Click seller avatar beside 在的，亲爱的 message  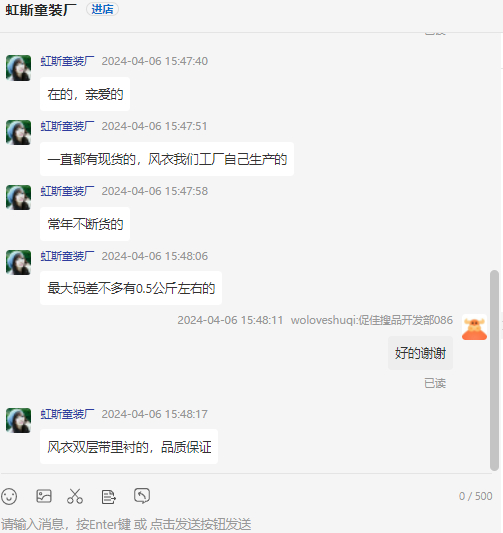(x=18, y=68)
